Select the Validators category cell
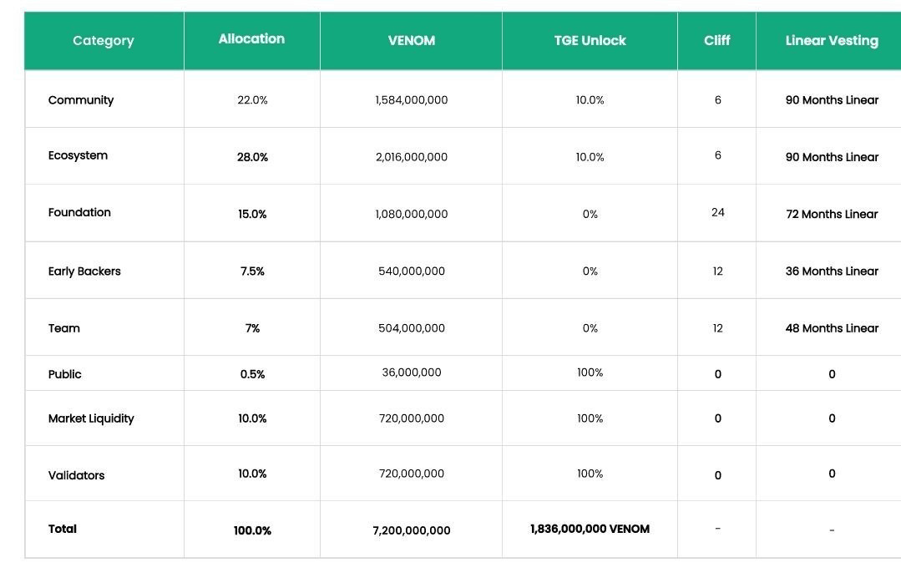The height and width of the screenshot is (588, 901). (x=77, y=475)
